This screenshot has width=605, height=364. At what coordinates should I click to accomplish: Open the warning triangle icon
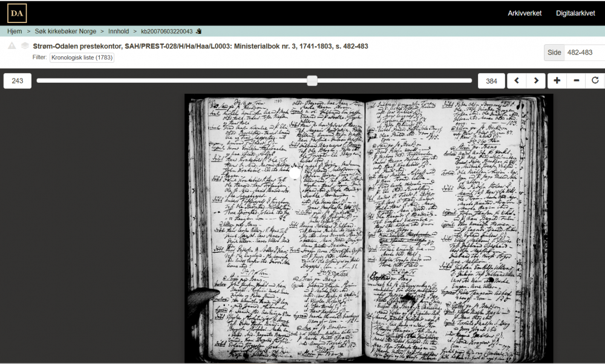12,46
